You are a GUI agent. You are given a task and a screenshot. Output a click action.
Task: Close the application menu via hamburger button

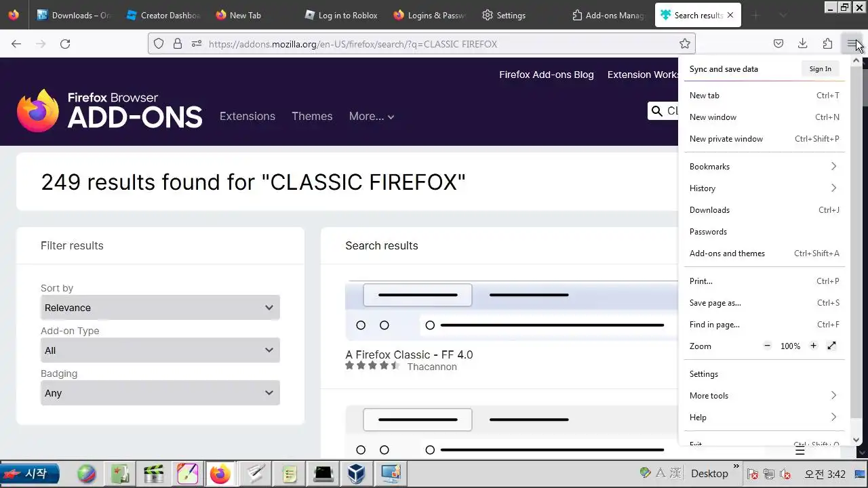pos(852,43)
